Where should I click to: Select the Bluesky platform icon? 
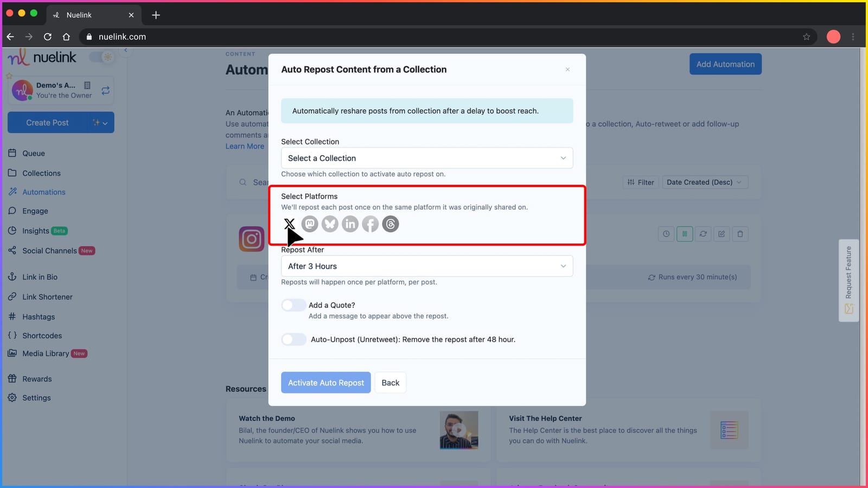click(x=330, y=223)
